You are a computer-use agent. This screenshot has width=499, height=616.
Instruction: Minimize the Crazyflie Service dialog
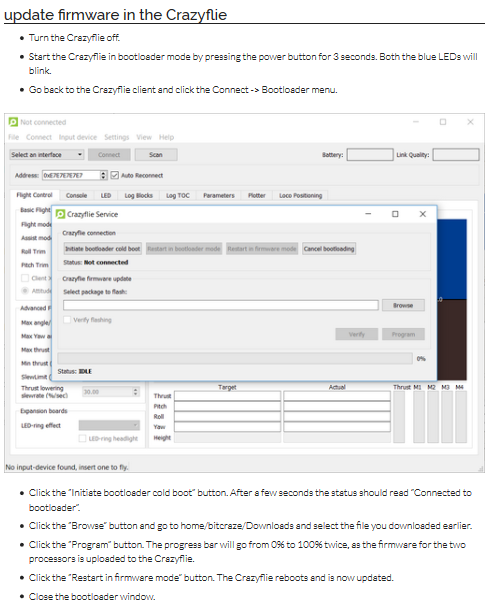pyautogui.click(x=368, y=214)
